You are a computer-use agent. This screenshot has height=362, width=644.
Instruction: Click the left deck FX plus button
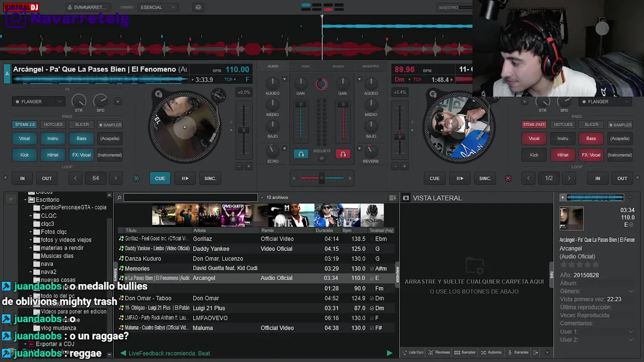point(118,101)
